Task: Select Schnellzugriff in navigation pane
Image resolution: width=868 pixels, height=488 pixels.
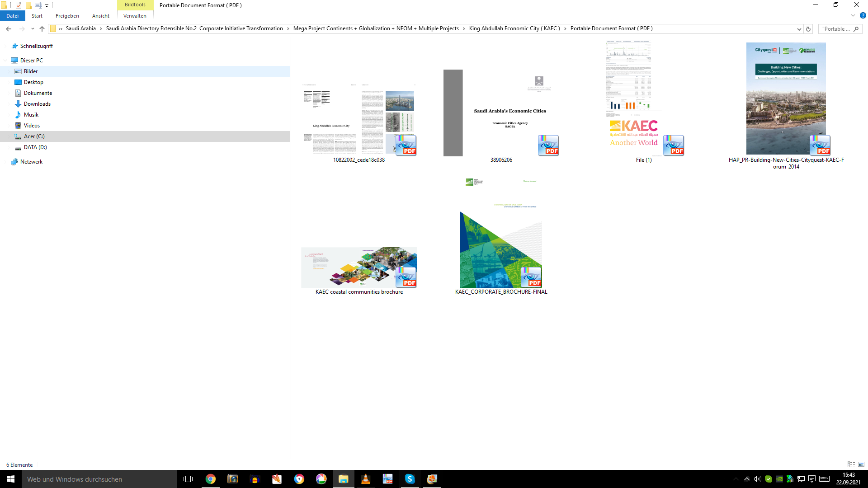Action: (36, 46)
